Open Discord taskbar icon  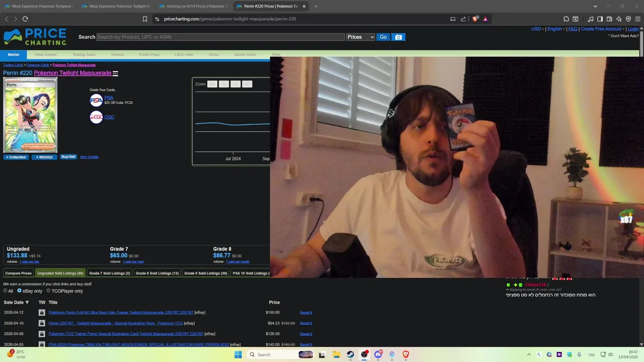[x=378, y=354]
